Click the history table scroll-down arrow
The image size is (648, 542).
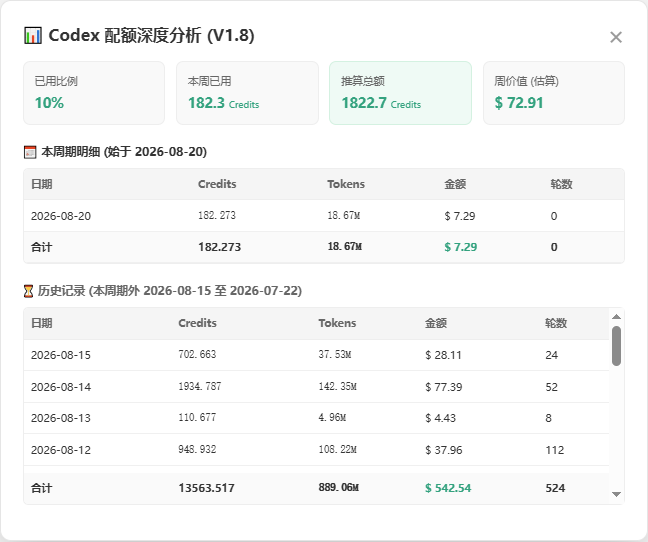click(x=616, y=494)
